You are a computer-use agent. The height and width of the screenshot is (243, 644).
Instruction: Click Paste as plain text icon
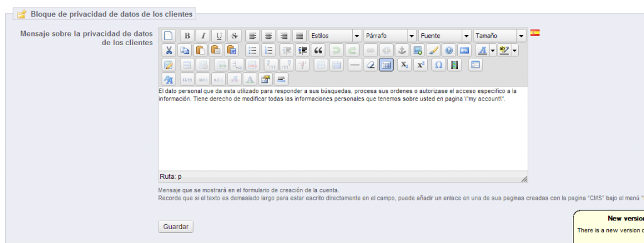[216, 50]
